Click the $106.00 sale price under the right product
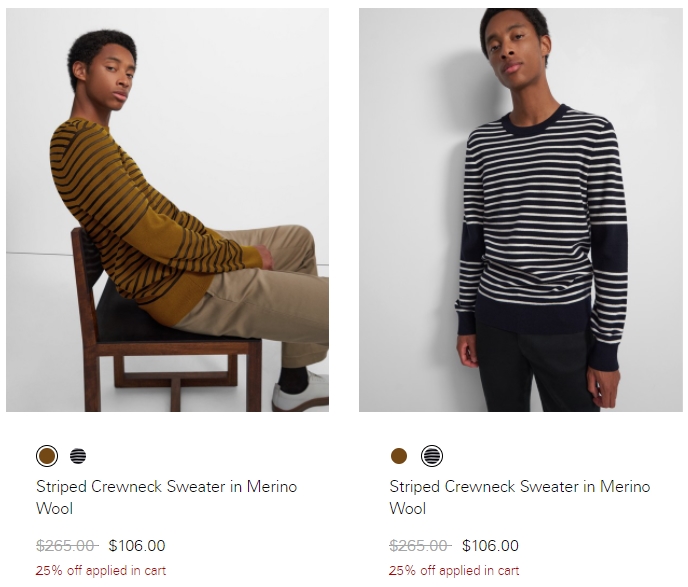Image resolution: width=688 pixels, height=587 pixels. pos(490,546)
